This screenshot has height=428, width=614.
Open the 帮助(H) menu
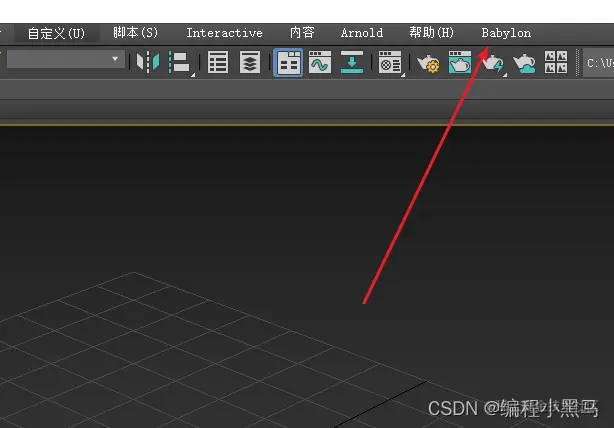point(432,33)
